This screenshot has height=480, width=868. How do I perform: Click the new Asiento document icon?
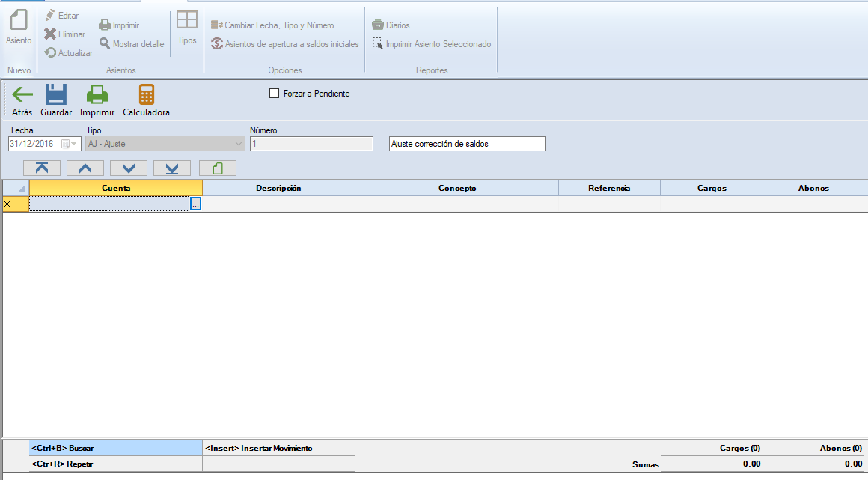click(19, 21)
